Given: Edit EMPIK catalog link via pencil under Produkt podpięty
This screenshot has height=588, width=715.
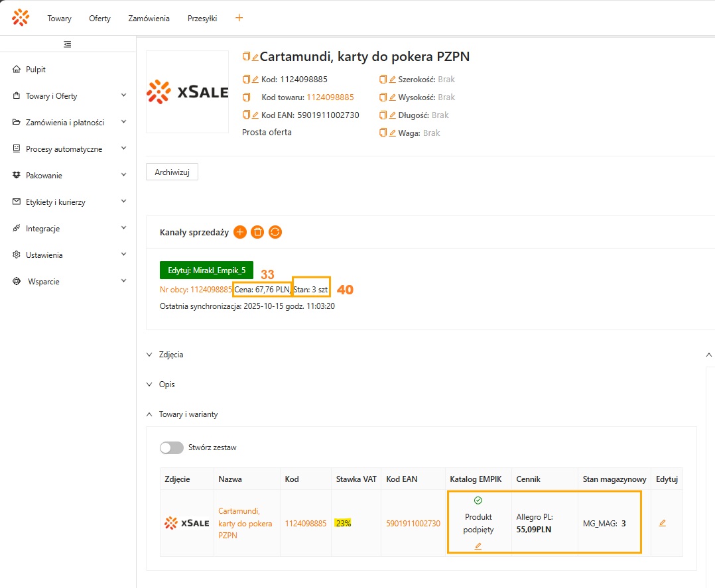Looking at the screenshot, I should 478,546.
